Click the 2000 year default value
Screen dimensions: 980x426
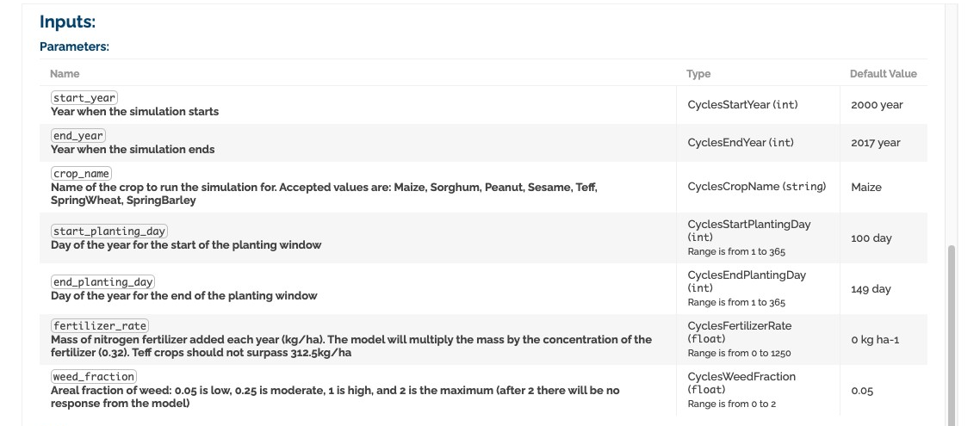pyautogui.click(x=877, y=105)
